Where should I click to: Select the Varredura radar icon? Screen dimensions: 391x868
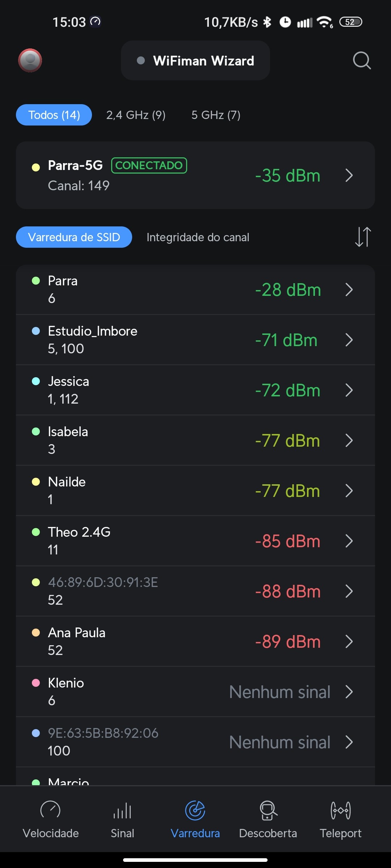195,811
